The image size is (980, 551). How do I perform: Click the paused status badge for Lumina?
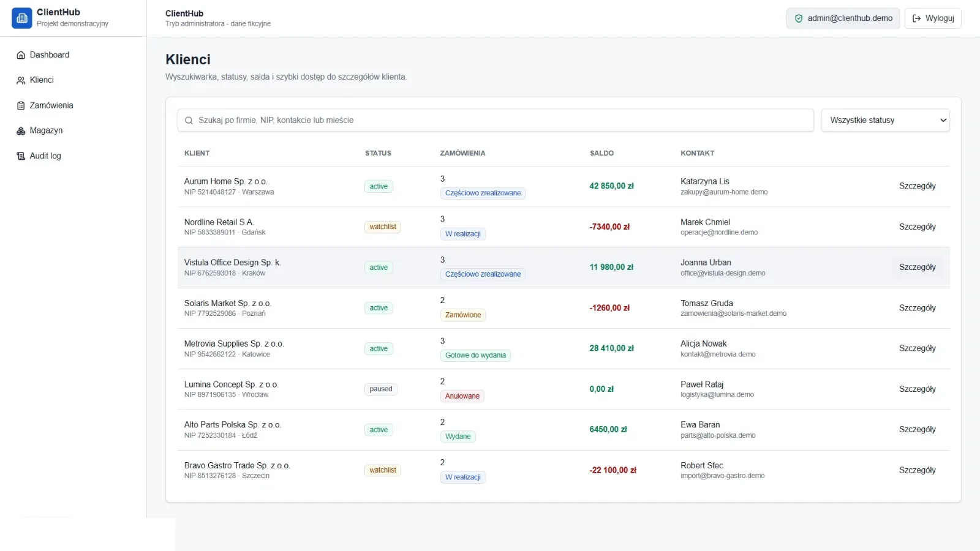[381, 389]
